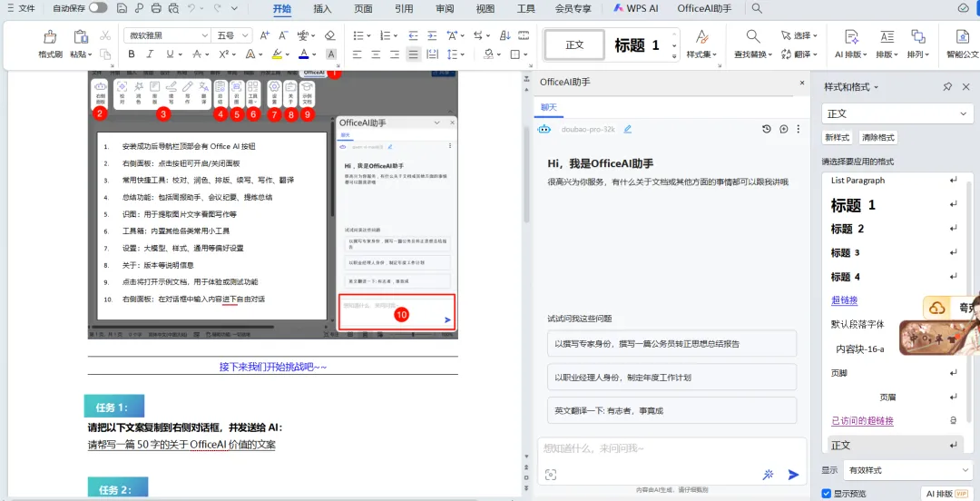Open the current style dropdown showing 正文
980x501 pixels.
click(897, 113)
